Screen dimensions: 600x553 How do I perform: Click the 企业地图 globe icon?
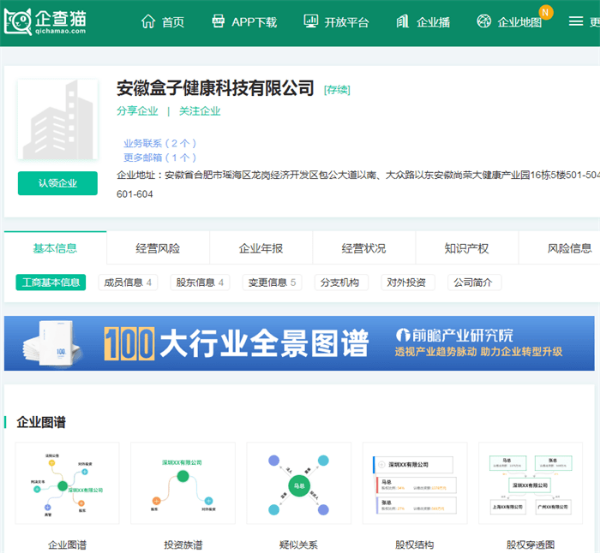pyautogui.click(x=484, y=21)
